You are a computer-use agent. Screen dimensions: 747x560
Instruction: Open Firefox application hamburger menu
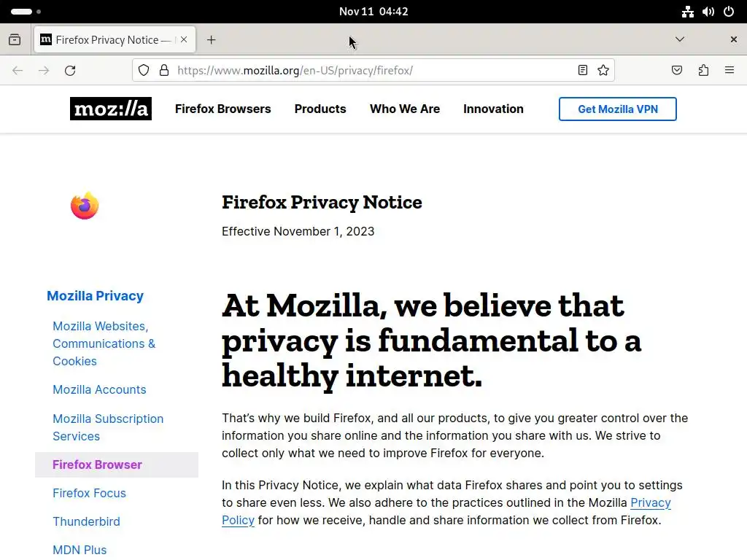[x=729, y=71]
